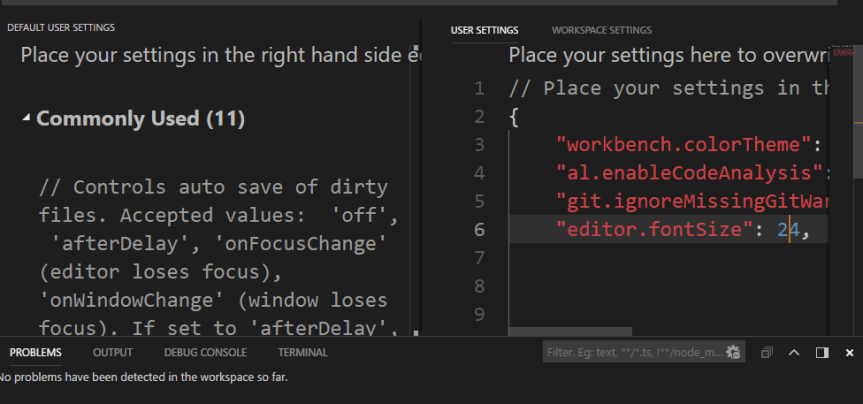Click line number 7 in the gutter

(480, 258)
